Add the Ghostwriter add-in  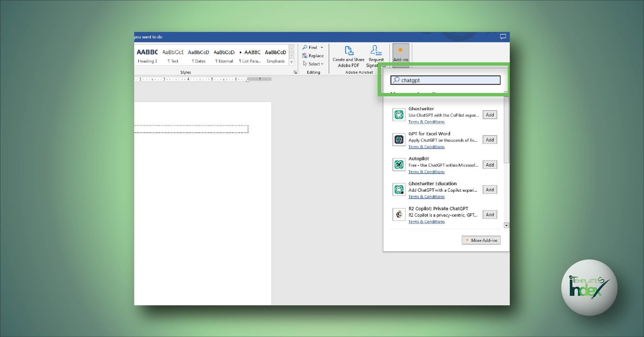[490, 115]
